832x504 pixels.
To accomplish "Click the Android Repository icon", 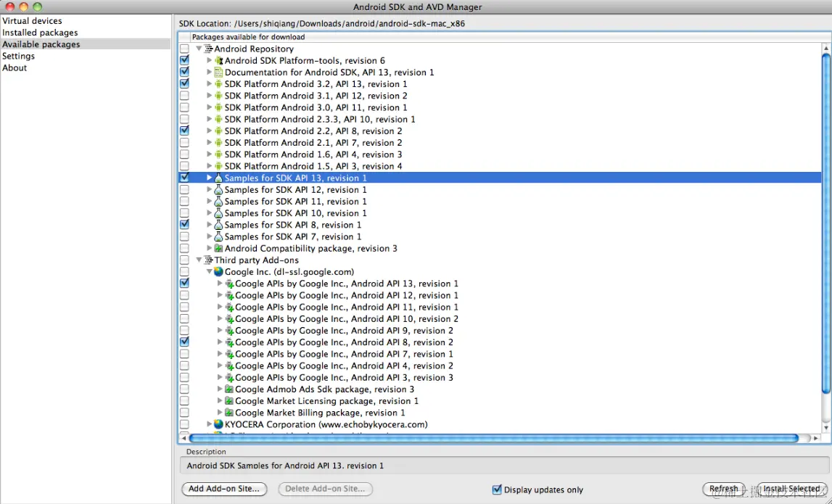I will [x=208, y=49].
